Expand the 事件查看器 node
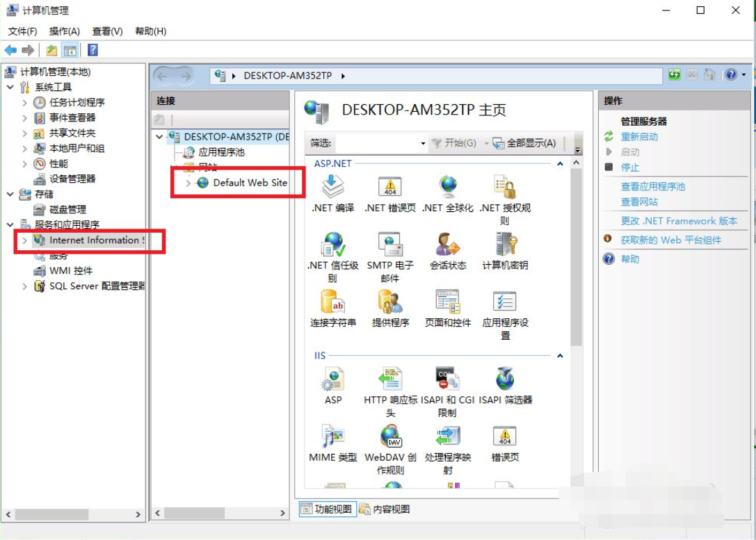Image resolution: width=756 pixels, height=540 pixels. [24, 118]
